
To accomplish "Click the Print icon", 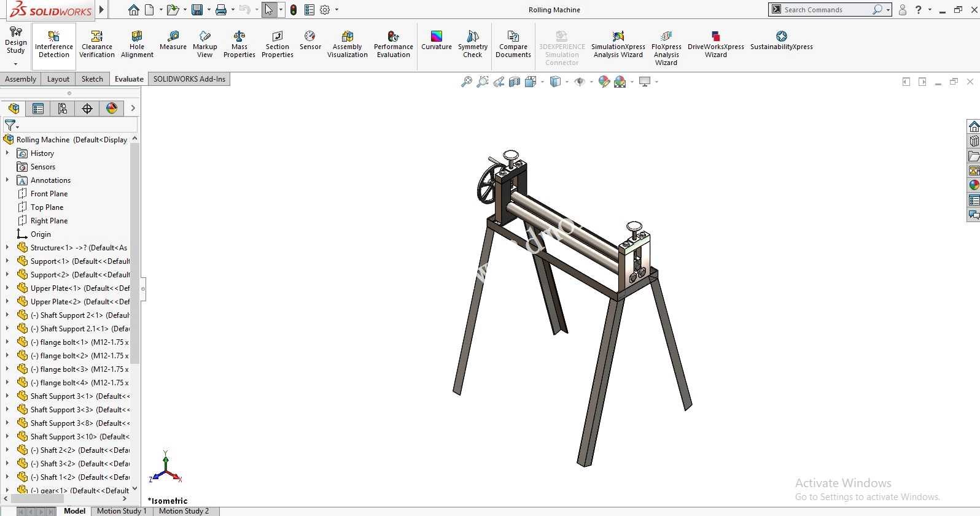I will pyautogui.click(x=221, y=10).
